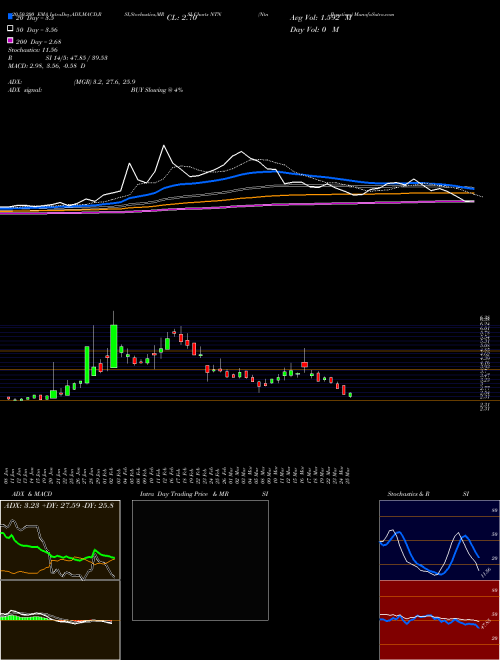The image size is (500, 660).
Task: Click the 'ADX: 3.23 +DY: 27.59 -DY: 25.8' header
Action: (59, 505)
